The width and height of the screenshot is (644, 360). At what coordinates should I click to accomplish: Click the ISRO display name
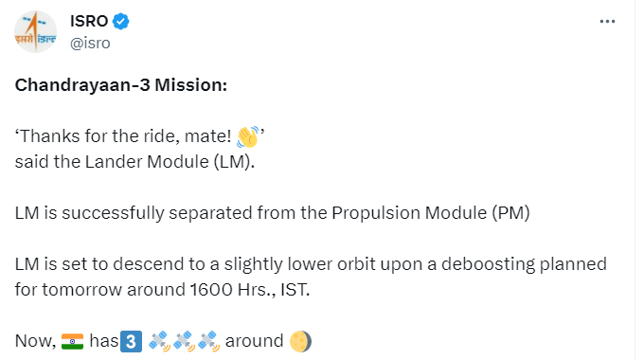click(89, 21)
